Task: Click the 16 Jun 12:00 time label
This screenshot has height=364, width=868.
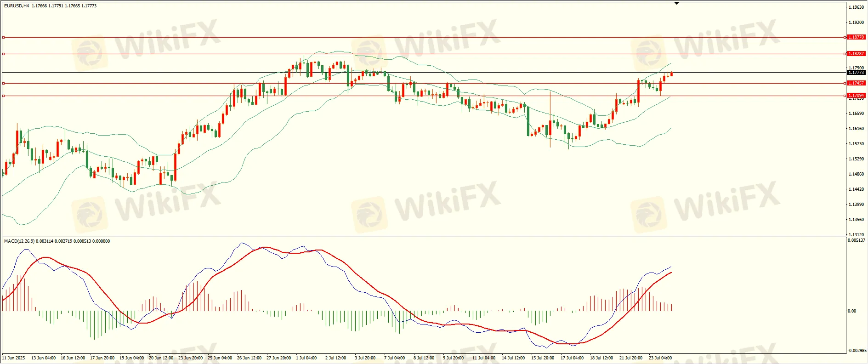Action: coord(73,358)
